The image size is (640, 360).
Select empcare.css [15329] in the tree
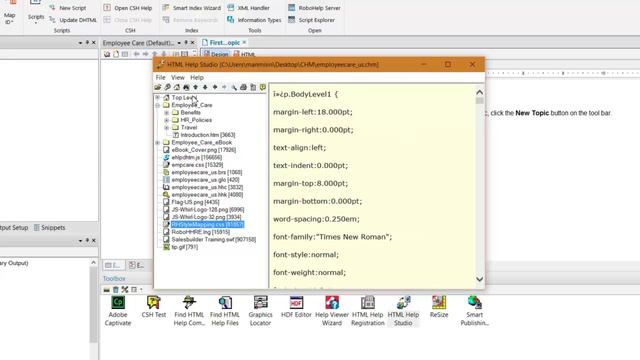[193, 165]
